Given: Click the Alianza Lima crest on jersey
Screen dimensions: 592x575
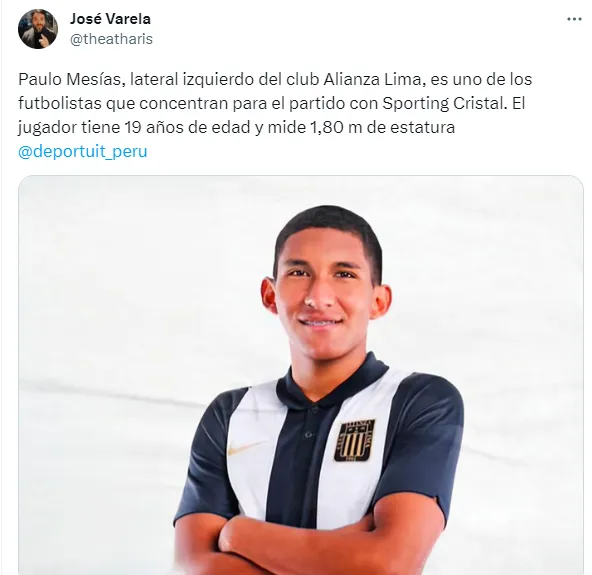Looking at the screenshot, I should click(x=354, y=440).
